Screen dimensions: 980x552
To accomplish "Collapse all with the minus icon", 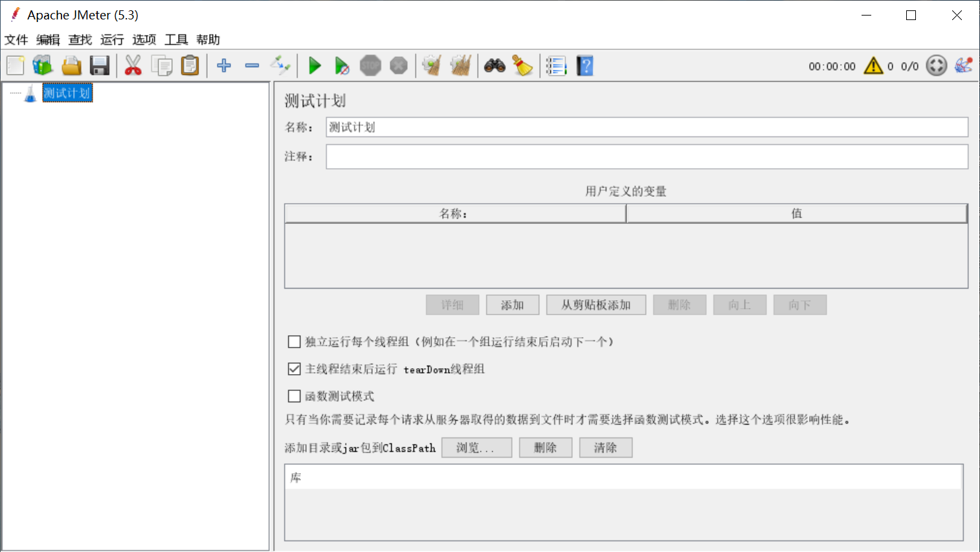I will (252, 65).
